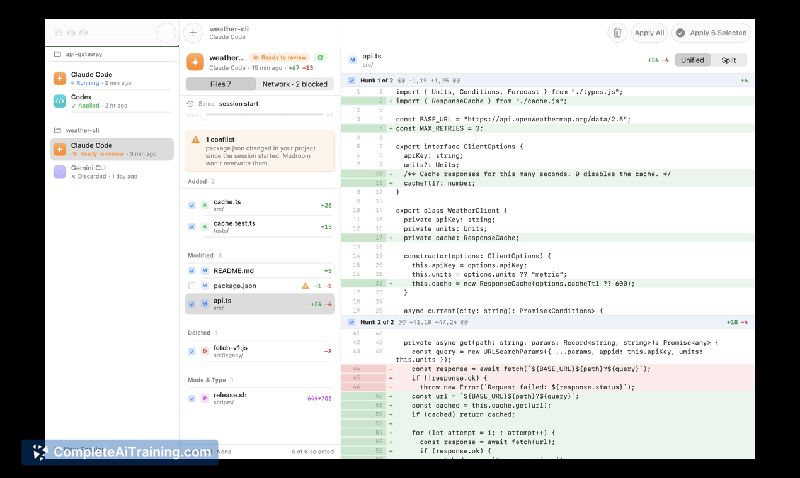Toggle the cache.ts file checkbox
This screenshot has height=478, width=800.
point(191,205)
